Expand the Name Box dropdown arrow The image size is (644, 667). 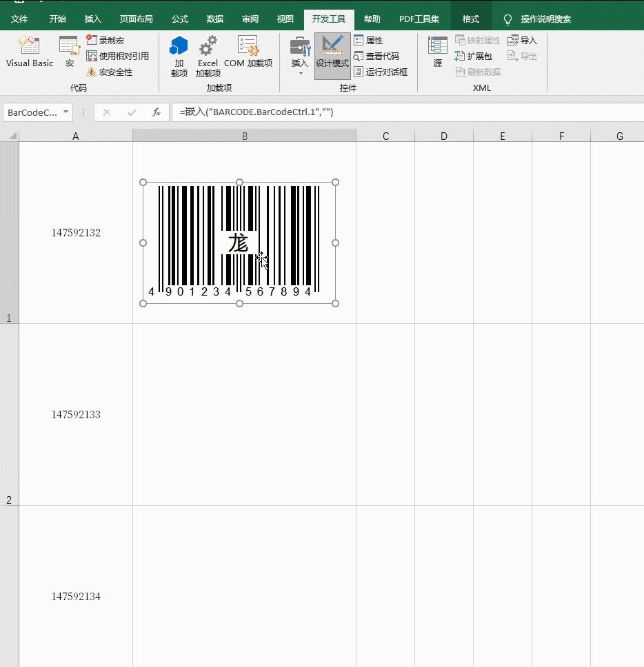[66, 112]
